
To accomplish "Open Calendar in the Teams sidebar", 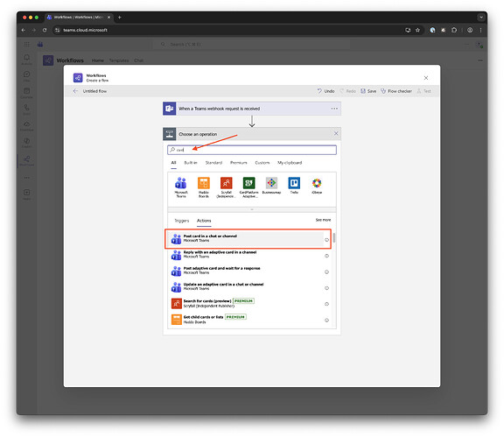I will 26,93.
